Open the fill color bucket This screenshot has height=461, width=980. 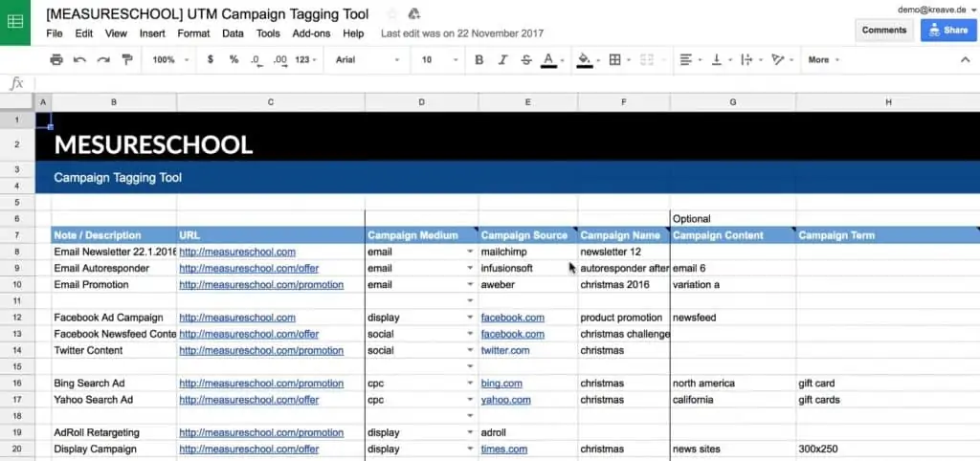(x=585, y=60)
